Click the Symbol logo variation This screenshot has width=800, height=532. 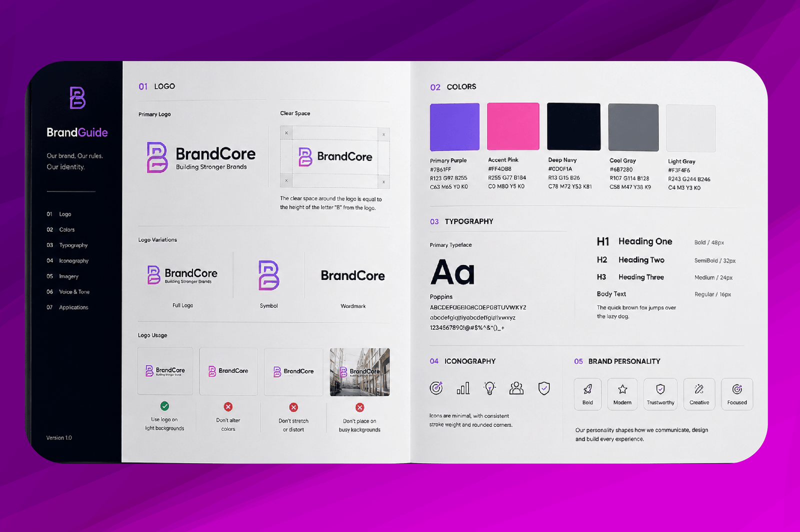click(x=268, y=275)
